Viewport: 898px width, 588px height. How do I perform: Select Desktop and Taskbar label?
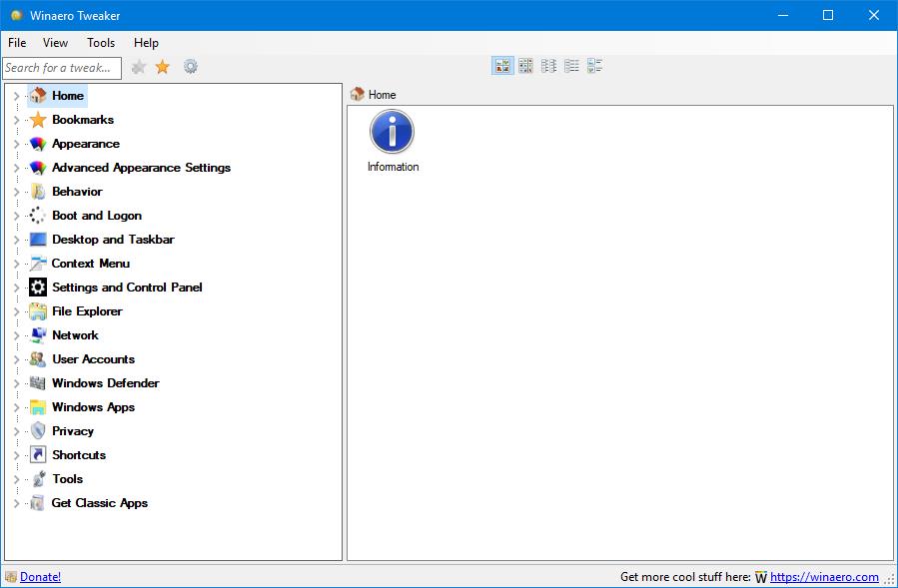tap(114, 240)
